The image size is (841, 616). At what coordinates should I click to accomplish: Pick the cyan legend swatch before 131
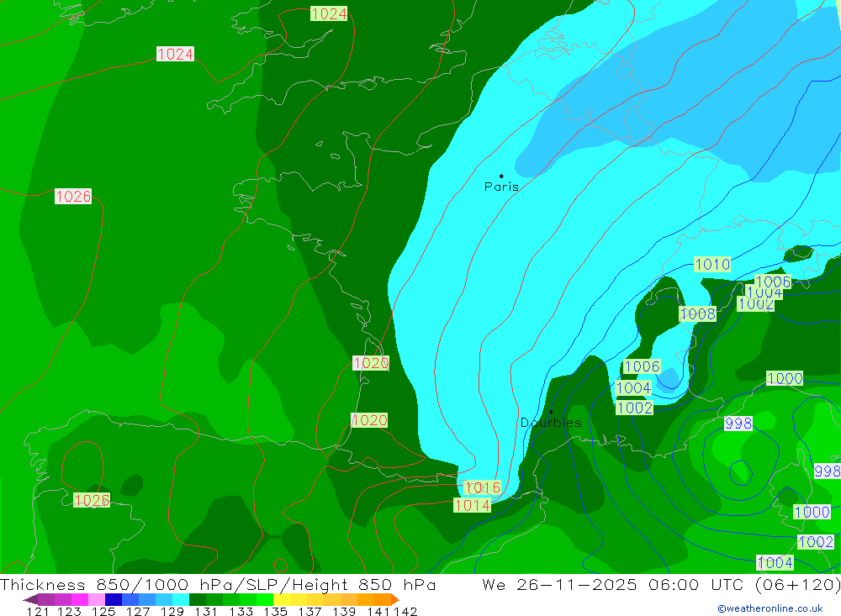pyautogui.click(x=181, y=599)
